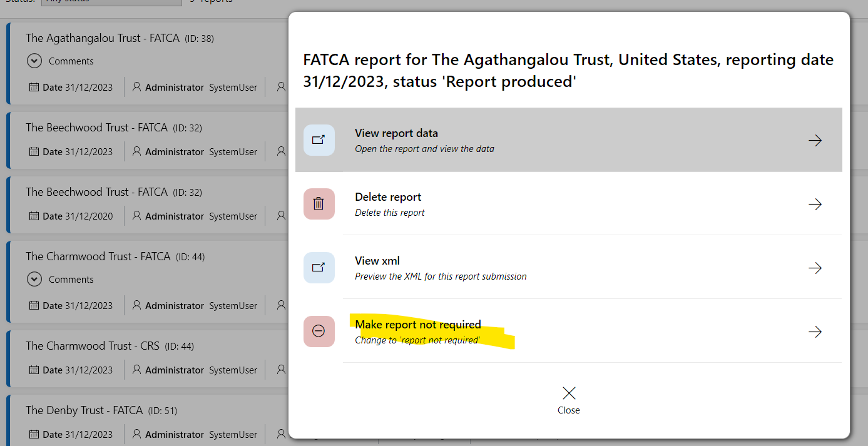The width and height of the screenshot is (868, 446).
Task: Click 'Open the report and view the data' subtitle
Action: point(424,149)
